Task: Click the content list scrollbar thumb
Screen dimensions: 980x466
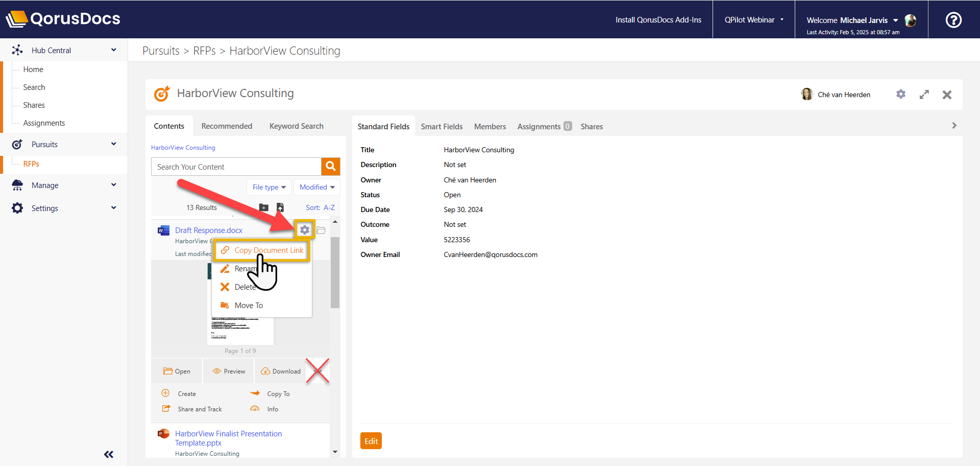Action: (x=335, y=272)
